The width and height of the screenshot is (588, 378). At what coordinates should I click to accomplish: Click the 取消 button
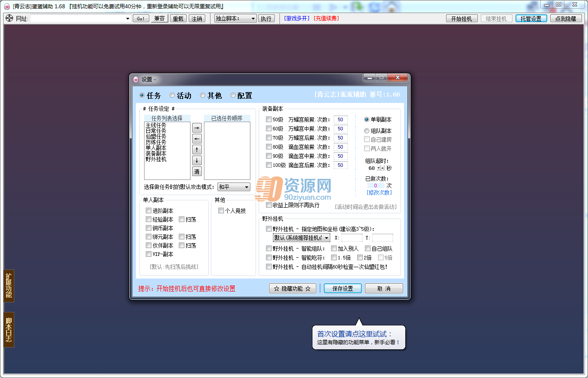tap(384, 288)
